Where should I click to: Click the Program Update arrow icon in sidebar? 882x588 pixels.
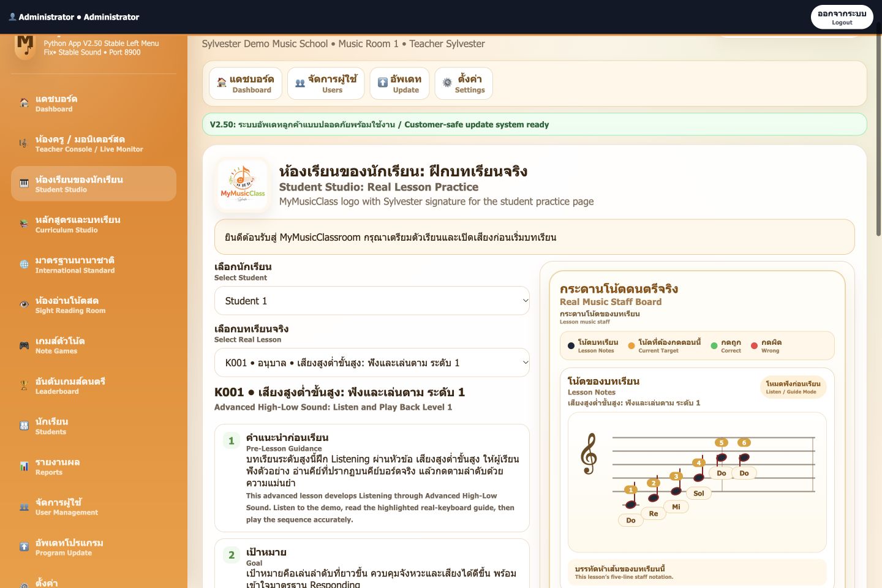[x=24, y=547]
